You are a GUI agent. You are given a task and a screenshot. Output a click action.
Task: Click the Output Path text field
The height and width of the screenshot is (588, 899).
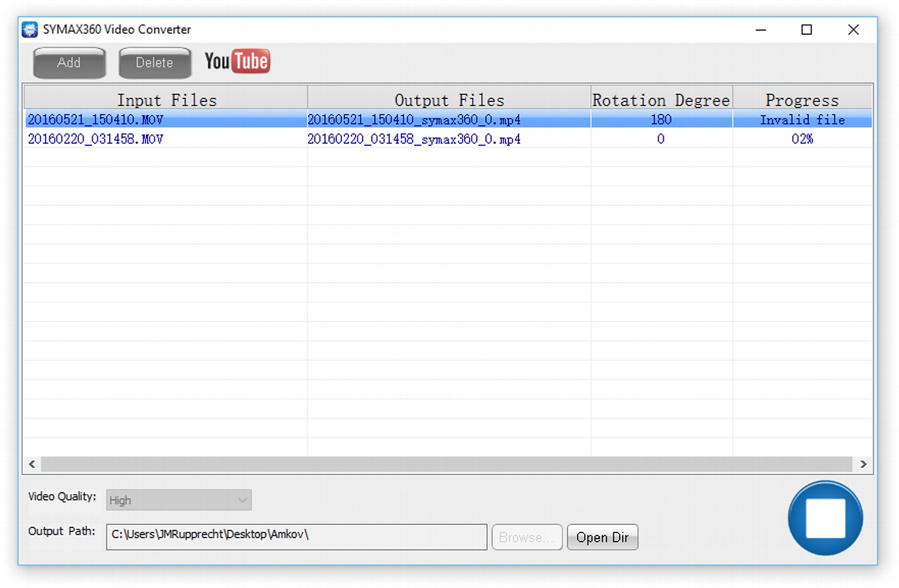(296, 536)
